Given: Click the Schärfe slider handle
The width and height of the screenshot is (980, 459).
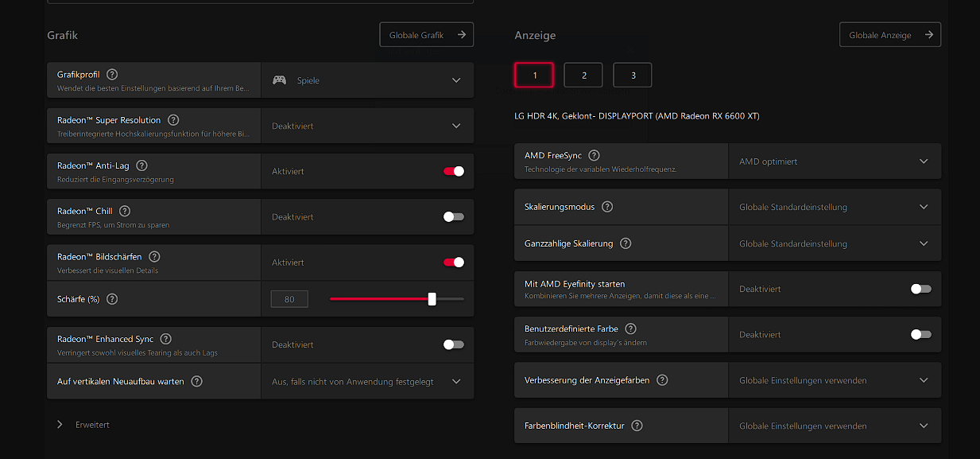Looking at the screenshot, I should click(432, 299).
